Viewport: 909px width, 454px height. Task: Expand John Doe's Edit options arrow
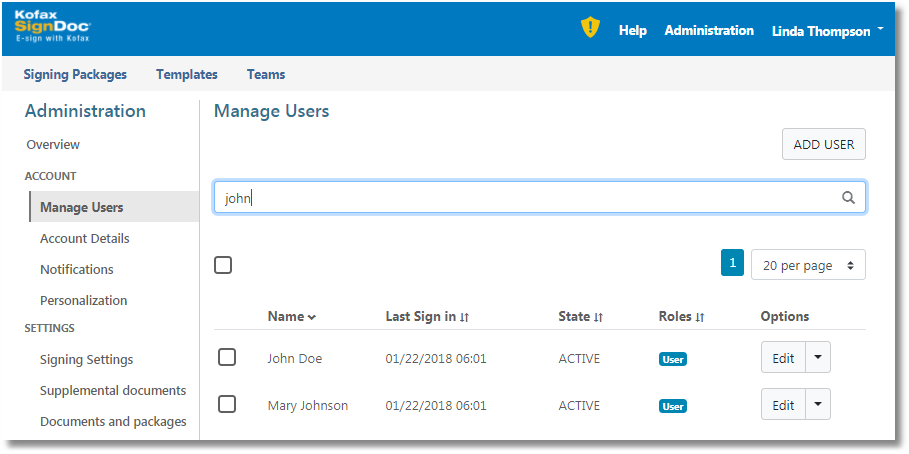pos(818,357)
